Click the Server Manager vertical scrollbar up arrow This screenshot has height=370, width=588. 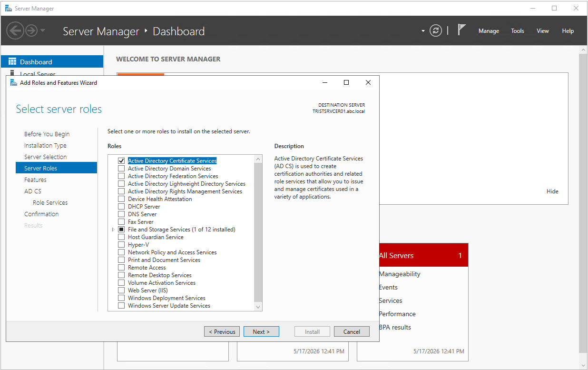(x=583, y=50)
